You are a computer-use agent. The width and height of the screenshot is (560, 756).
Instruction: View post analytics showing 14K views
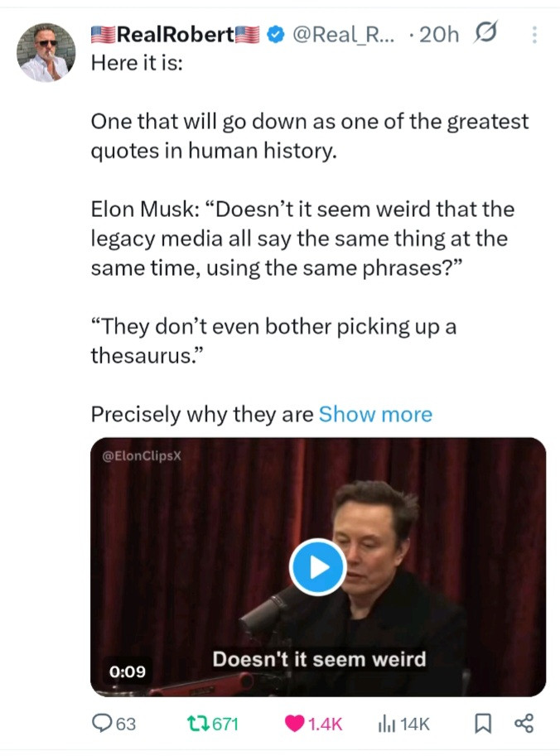[x=387, y=723]
